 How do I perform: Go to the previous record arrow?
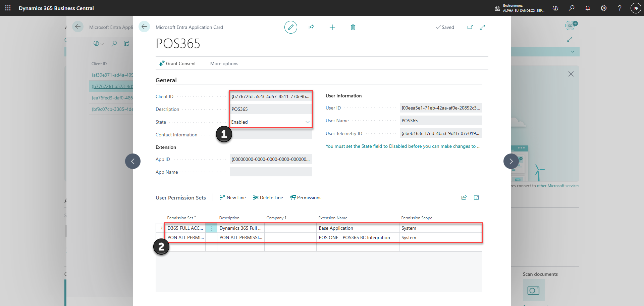coord(133,161)
